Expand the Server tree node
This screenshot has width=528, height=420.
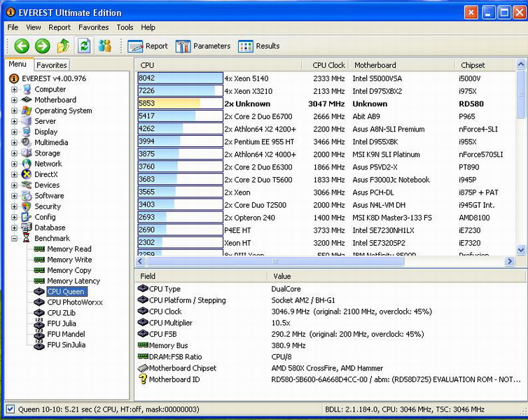[x=14, y=122]
